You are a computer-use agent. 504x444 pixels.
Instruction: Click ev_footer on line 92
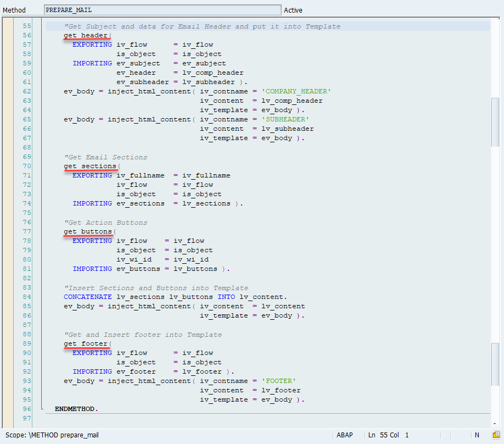point(136,371)
